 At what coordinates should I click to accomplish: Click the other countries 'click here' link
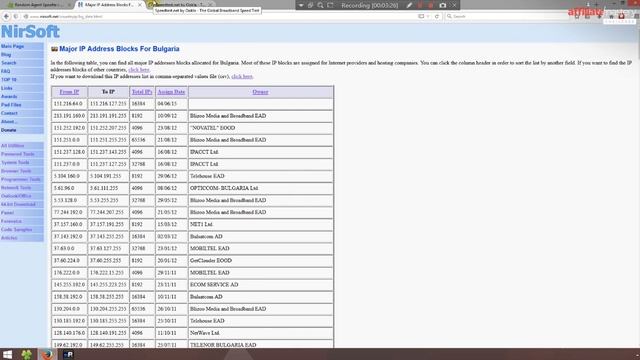(139, 70)
